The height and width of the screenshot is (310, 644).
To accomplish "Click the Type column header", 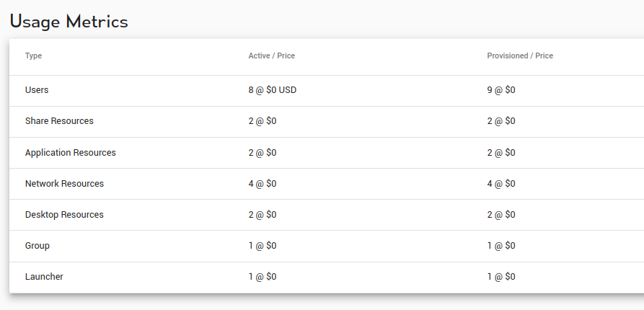I will (33, 56).
